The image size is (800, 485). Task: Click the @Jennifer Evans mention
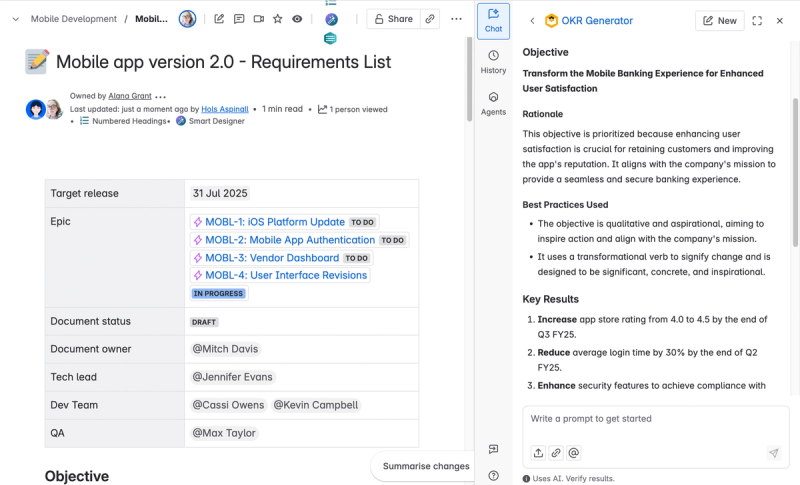point(232,377)
